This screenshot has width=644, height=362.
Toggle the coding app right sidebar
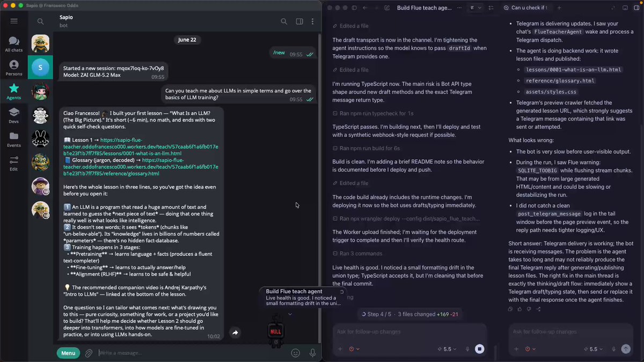(638, 8)
